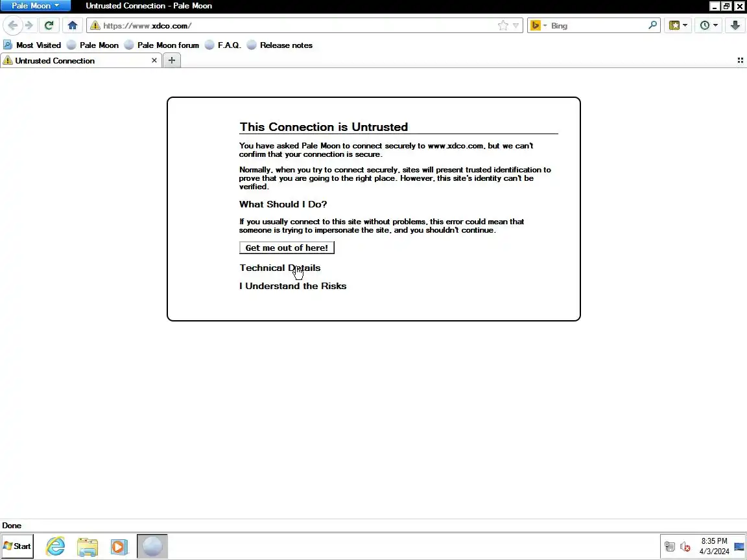
Task: Click the What Should I Do? heading
Action: tap(283, 204)
